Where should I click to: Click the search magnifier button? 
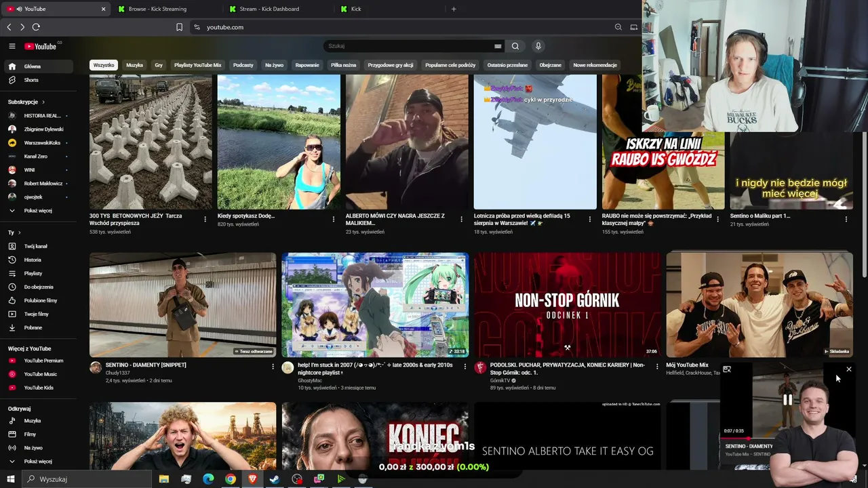click(515, 46)
